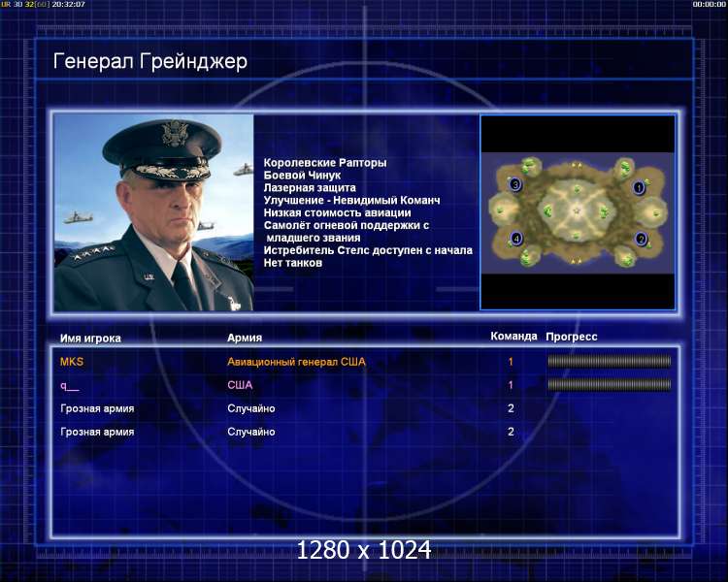Click start position marker 1 on minimap
Viewport: 728px width, 582px height.
point(639,187)
